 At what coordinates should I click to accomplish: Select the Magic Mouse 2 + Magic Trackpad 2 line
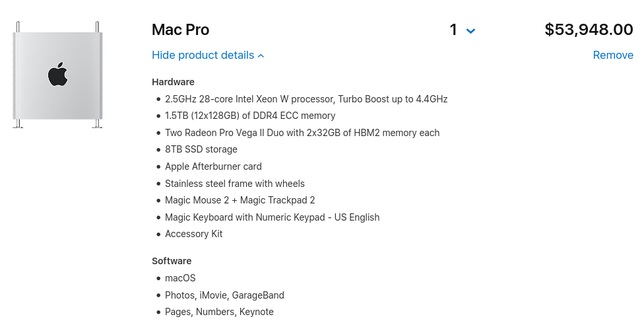pos(240,200)
